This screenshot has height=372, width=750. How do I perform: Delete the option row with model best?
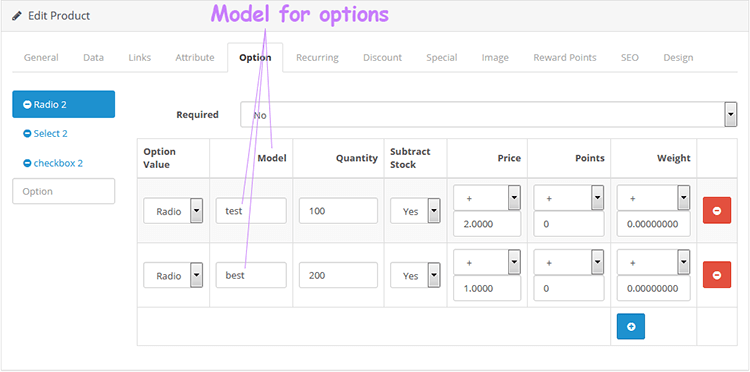coord(717,275)
